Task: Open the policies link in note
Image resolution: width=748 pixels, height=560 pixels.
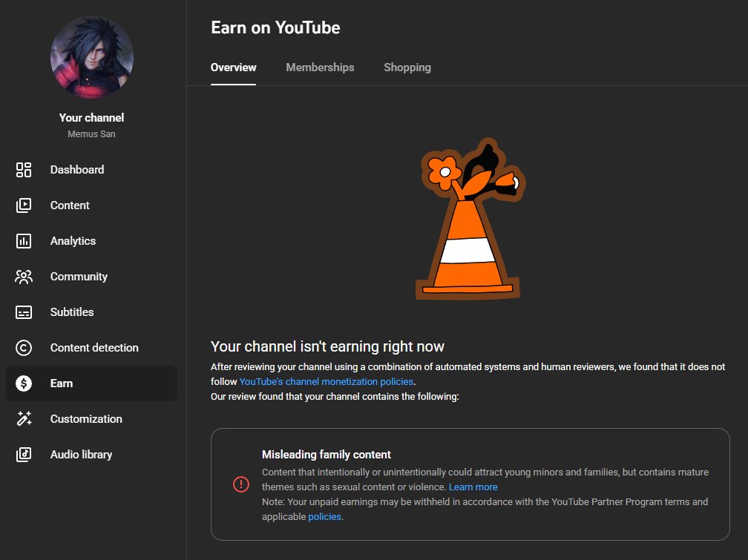Action: pyautogui.click(x=325, y=516)
